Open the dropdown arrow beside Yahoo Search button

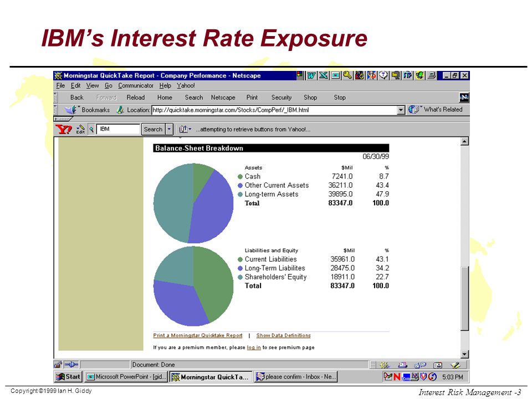[170, 129]
